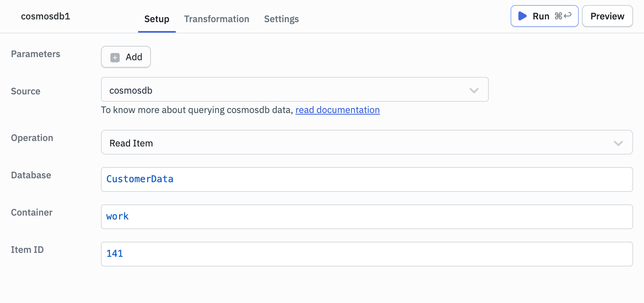Select the Setup tab
644x303 pixels.
click(x=157, y=19)
